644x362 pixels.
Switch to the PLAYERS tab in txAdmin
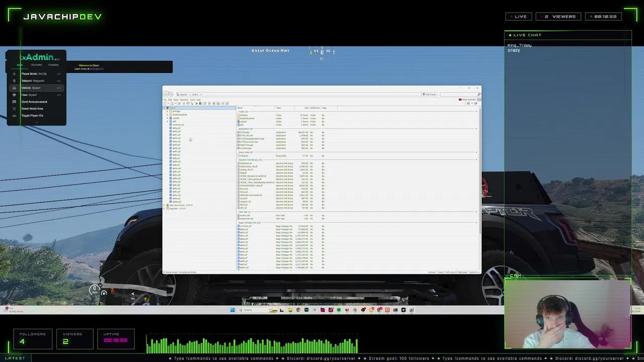coord(37,65)
